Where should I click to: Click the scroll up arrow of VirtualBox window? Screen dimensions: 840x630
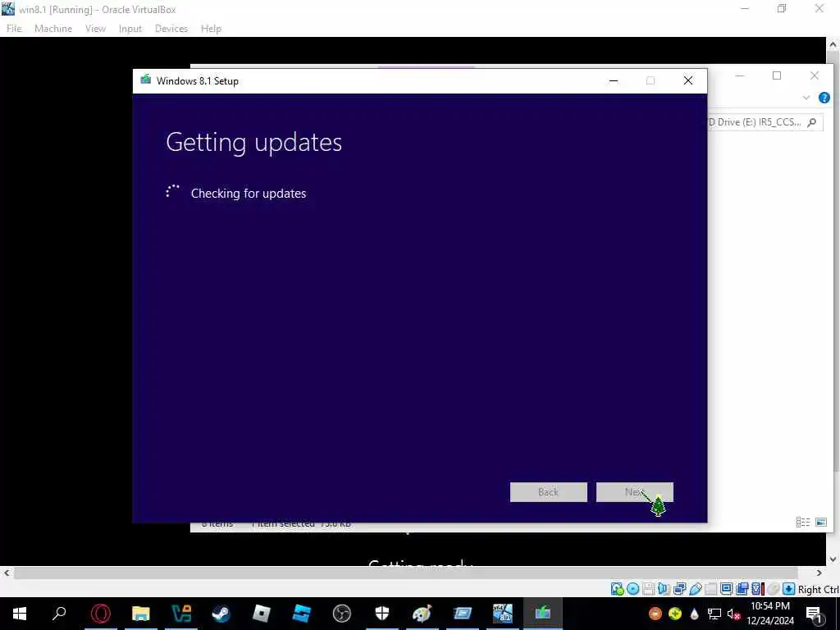coord(833,44)
